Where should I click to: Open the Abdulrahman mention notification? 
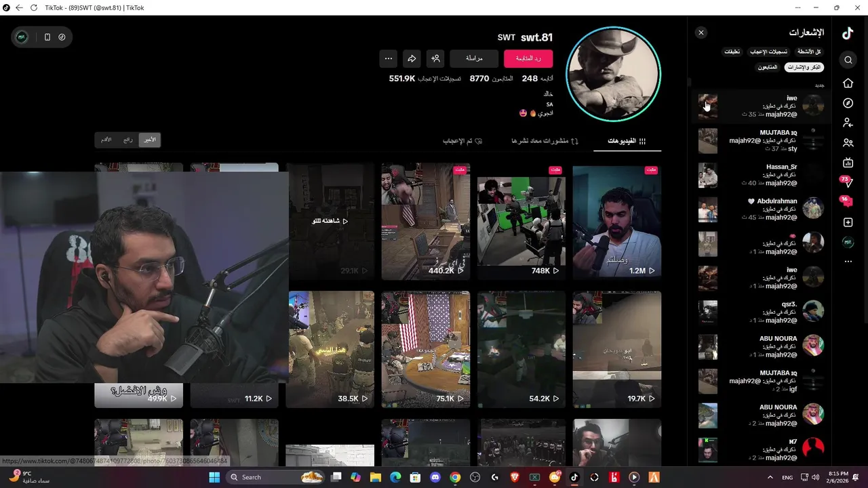761,209
